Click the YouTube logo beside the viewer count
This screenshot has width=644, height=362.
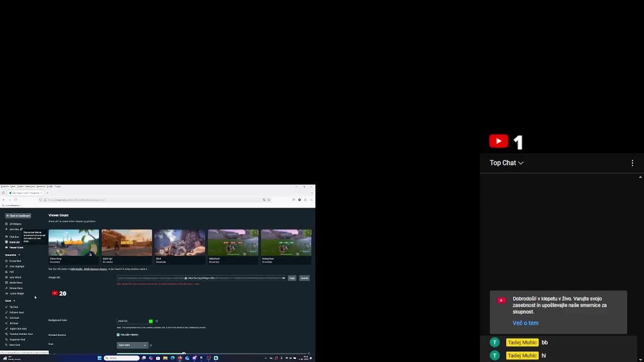[x=499, y=141]
